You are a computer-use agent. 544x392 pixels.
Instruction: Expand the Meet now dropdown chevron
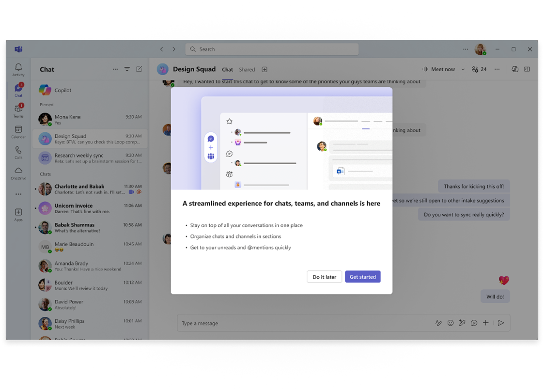pos(463,69)
